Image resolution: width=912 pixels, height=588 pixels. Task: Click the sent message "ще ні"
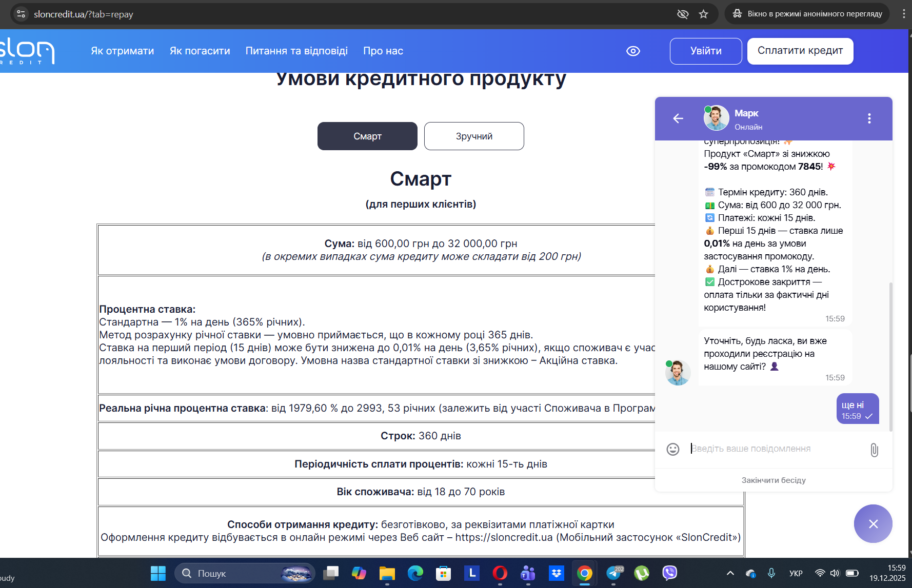pos(858,409)
